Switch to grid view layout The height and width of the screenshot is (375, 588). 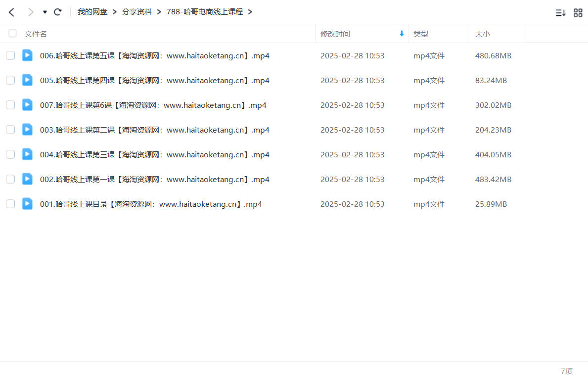(578, 13)
